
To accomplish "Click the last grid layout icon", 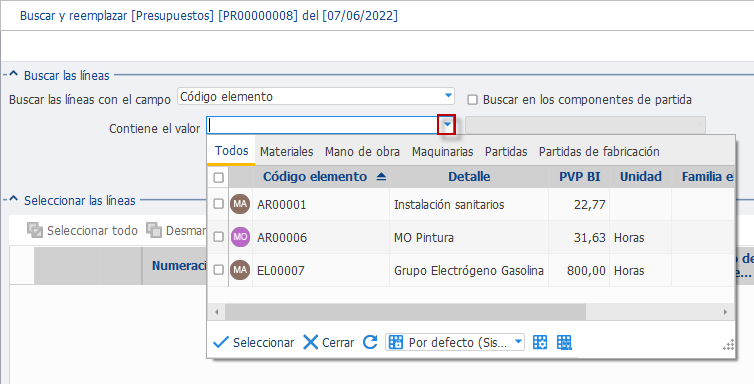I will point(564,342).
